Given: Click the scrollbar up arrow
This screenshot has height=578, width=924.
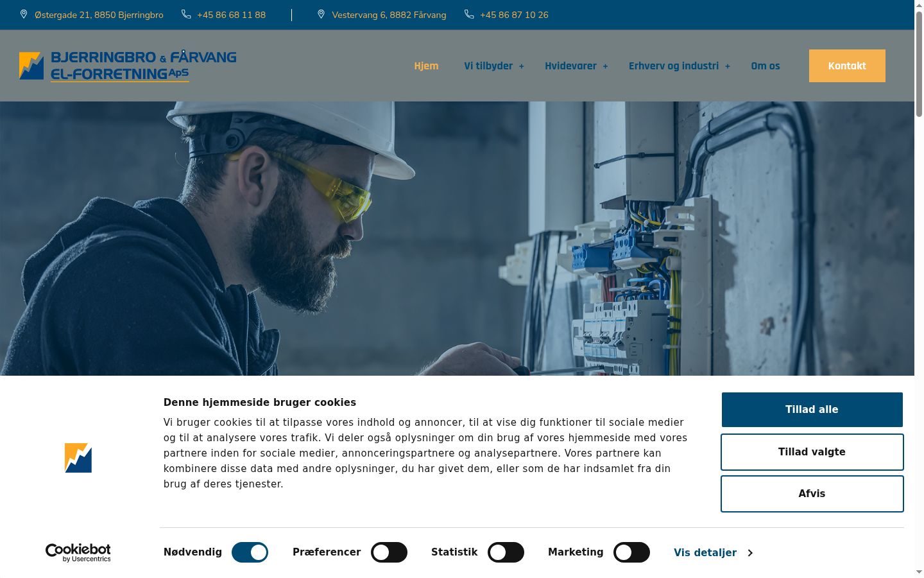Looking at the screenshot, I should point(919,5).
